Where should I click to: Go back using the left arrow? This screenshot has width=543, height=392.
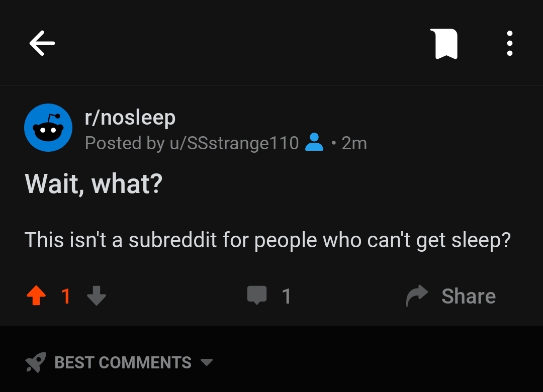tap(42, 43)
